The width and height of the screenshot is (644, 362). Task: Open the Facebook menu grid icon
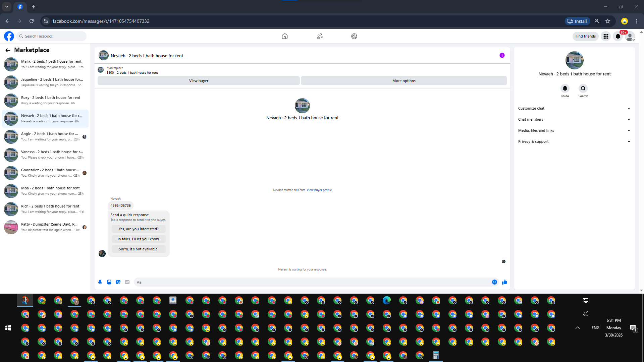[x=606, y=36]
